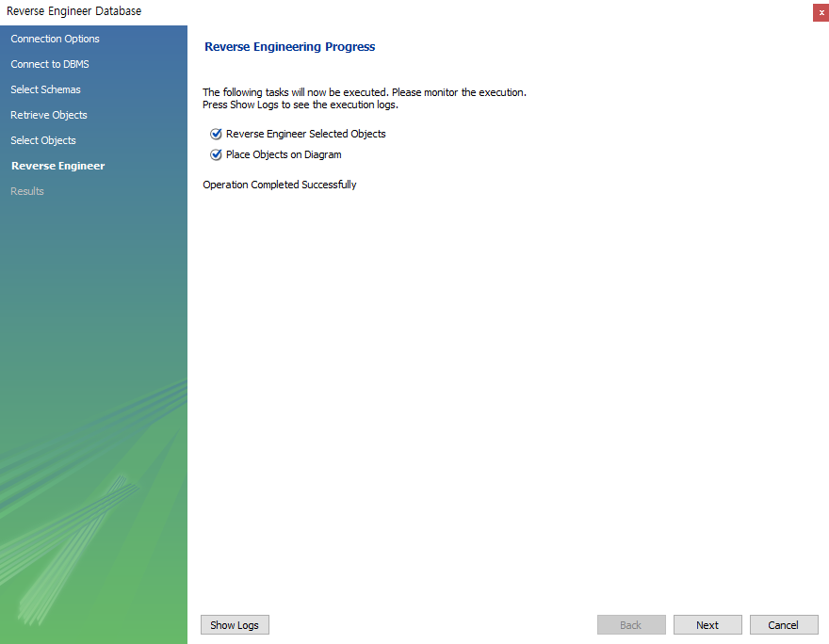The image size is (829, 644).
Task: Select Connect to DBMS step
Action: click(x=50, y=64)
